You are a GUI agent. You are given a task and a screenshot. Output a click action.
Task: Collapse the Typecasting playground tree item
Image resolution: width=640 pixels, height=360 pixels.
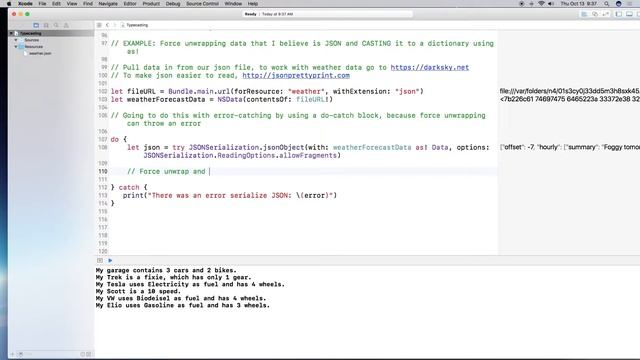tap(11, 33)
